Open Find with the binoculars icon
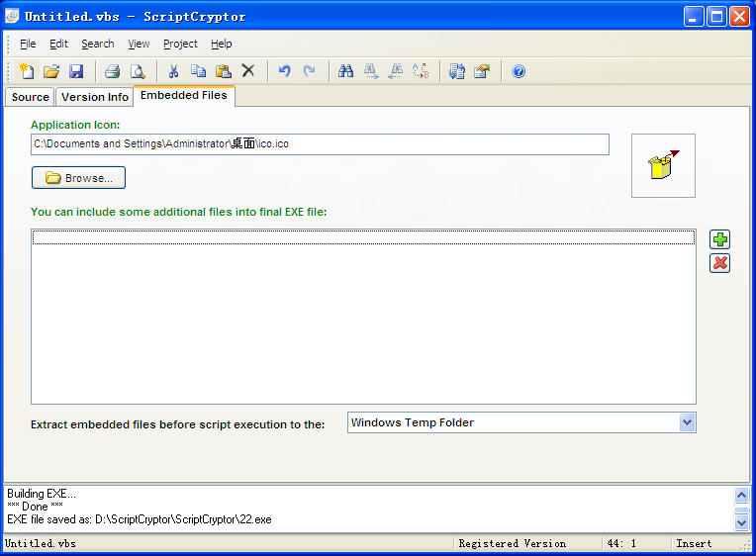This screenshot has width=756, height=556. click(345, 71)
